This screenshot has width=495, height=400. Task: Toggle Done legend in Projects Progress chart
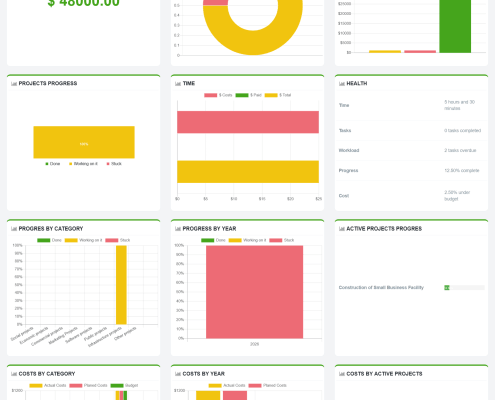[53, 164]
